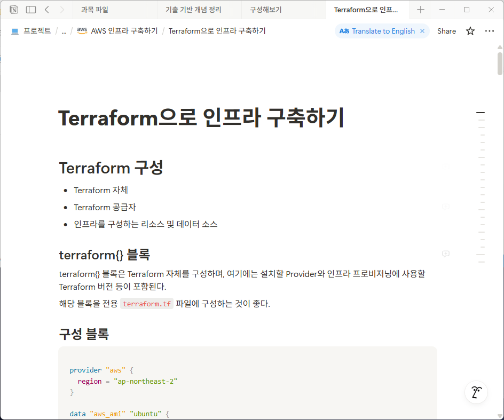The image size is (504, 420).
Task: Click the translate language icon
Action: (x=344, y=31)
